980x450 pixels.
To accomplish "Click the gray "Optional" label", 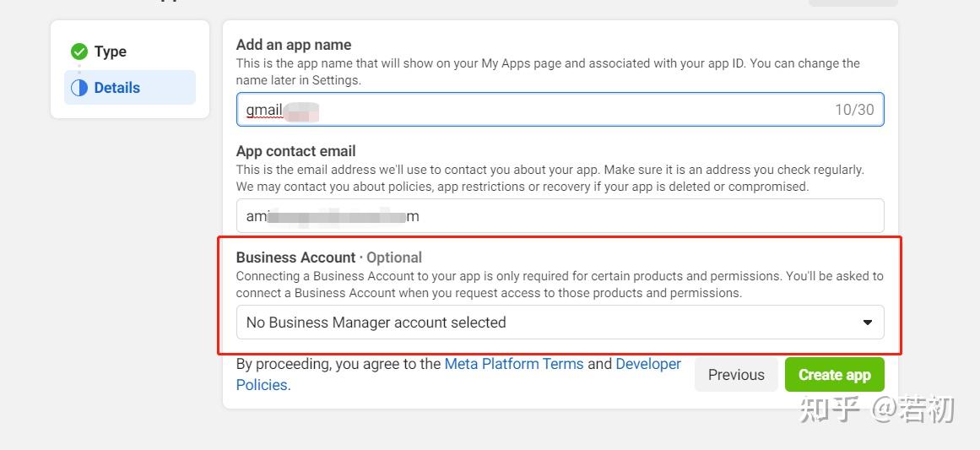I will click(x=394, y=258).
